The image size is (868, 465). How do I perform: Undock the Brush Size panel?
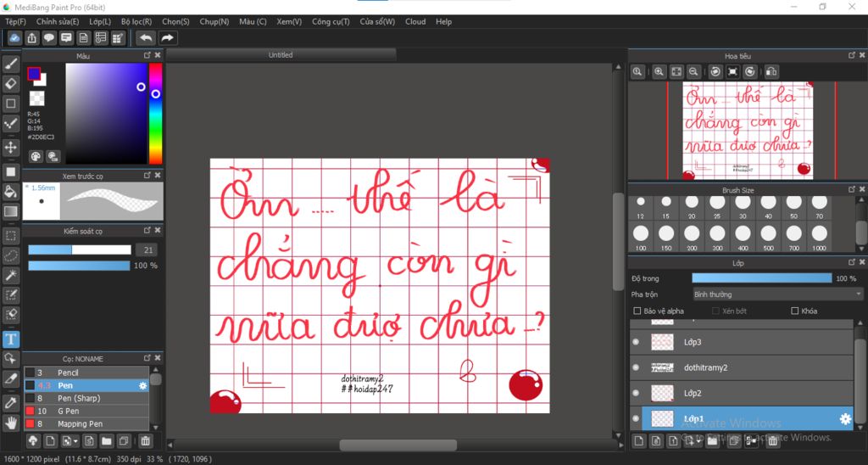[852, 189]
